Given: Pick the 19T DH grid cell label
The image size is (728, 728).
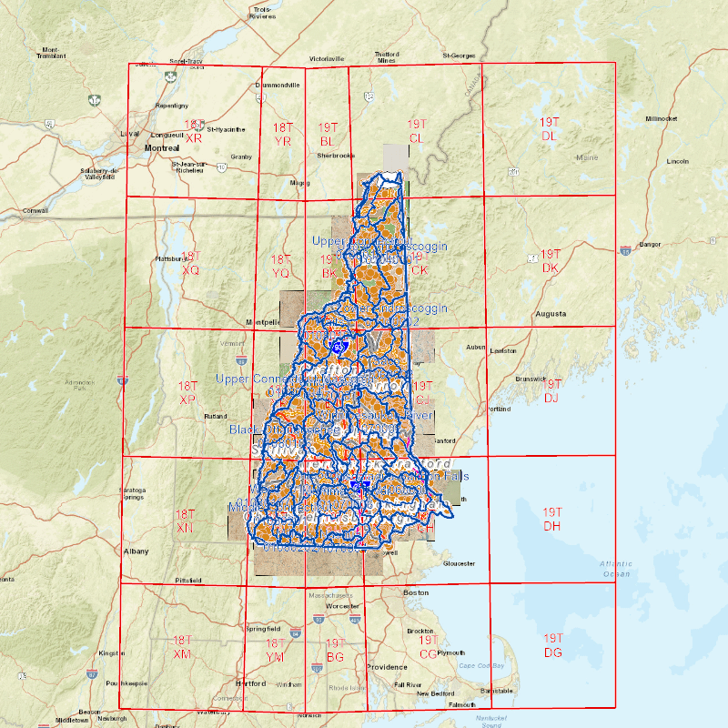Looking at the screenshot, I should click(x=552, y=520).
